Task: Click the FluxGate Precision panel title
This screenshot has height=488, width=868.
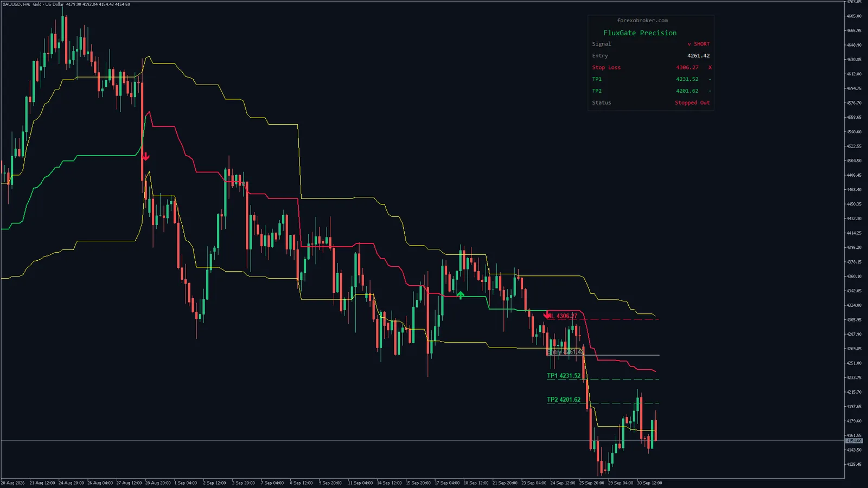Action: pos(640,33)
